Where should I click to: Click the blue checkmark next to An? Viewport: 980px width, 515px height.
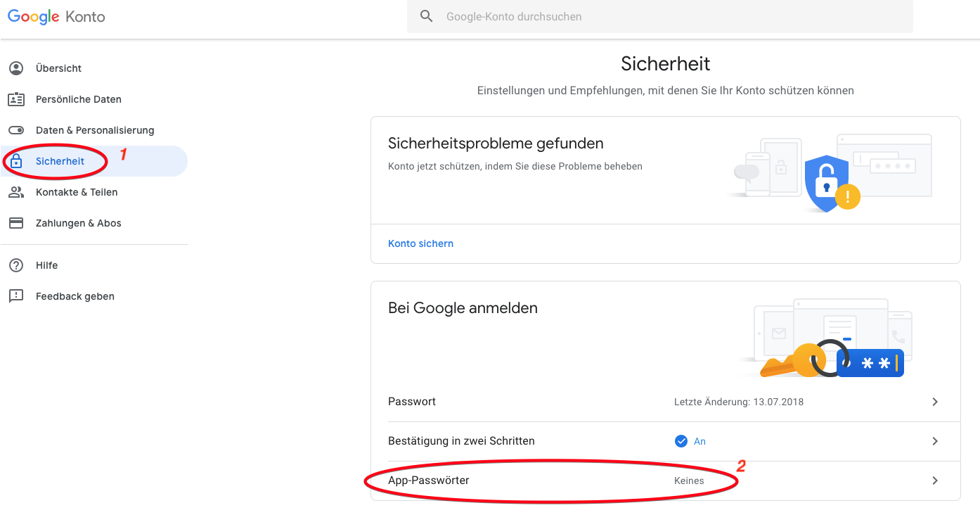click(x=681, y=441)
